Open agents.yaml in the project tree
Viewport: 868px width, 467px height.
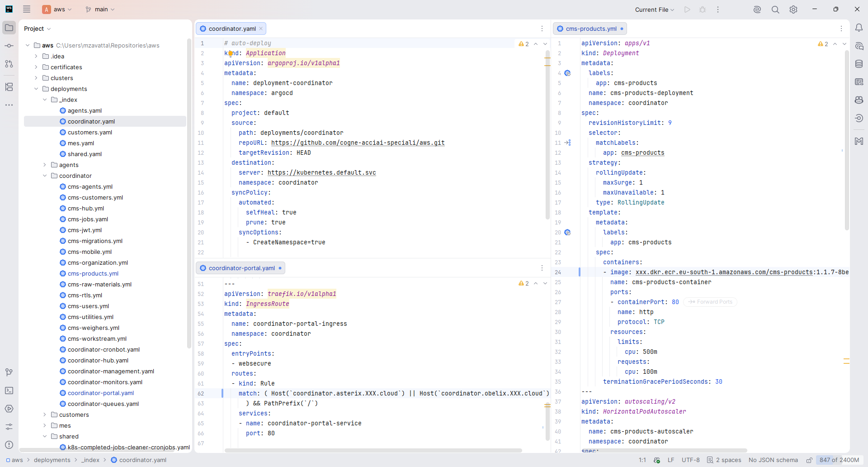click(85, 110)
